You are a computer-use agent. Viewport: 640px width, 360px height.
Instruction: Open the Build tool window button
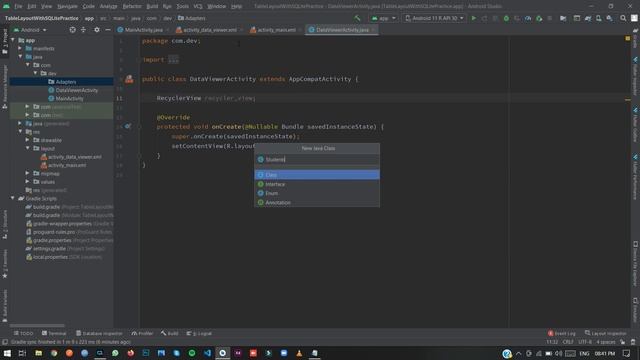(x=169, y=333)
